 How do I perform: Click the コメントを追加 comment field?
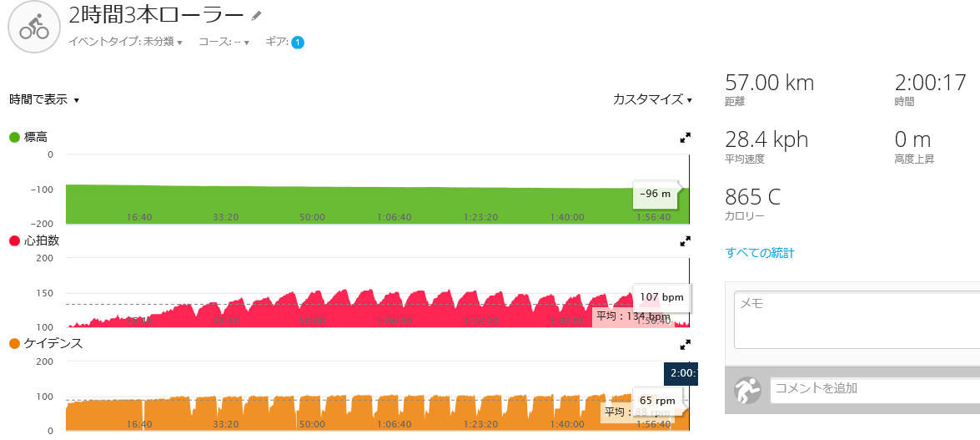pos(875,388)
